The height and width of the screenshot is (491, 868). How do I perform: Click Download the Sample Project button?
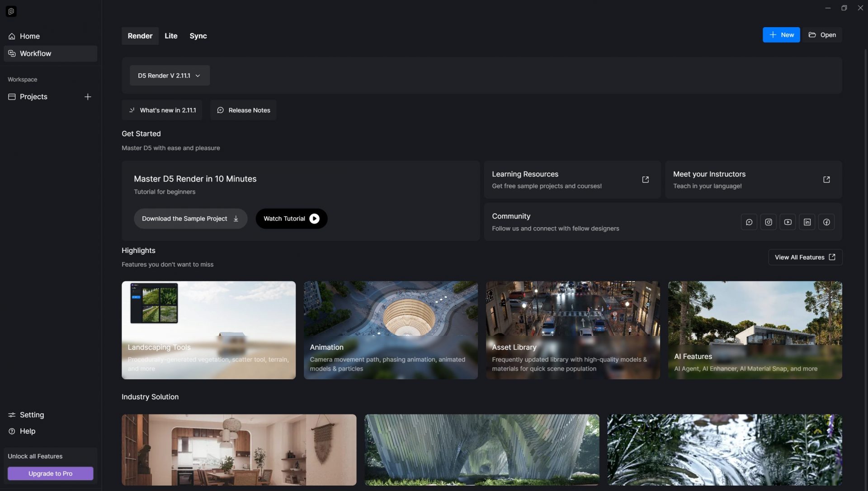190,219
